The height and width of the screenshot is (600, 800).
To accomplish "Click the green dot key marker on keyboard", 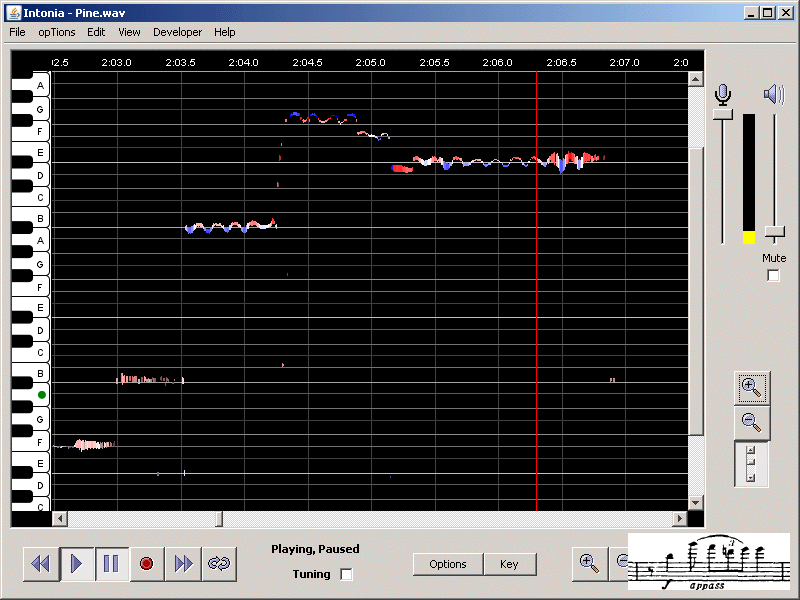I will [x=42, y=395].
